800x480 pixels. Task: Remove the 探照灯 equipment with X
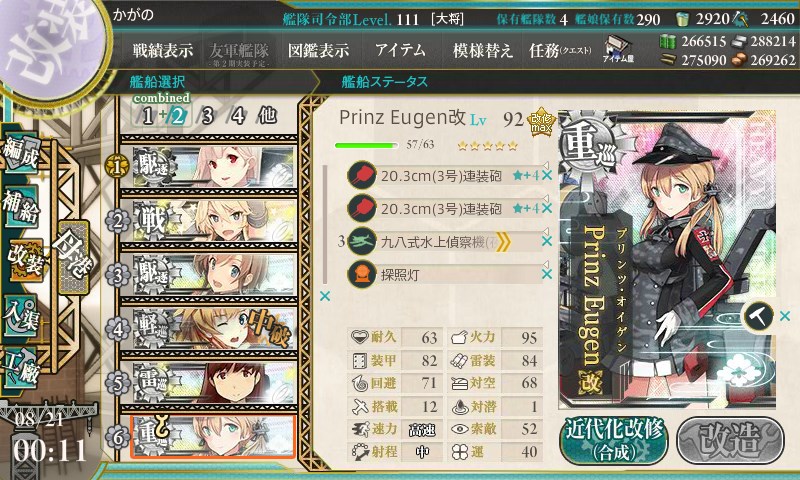[x=547, y=274]
